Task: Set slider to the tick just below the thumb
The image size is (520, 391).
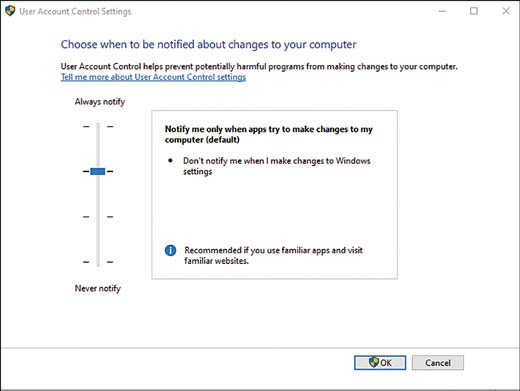Action: (98, 217)
